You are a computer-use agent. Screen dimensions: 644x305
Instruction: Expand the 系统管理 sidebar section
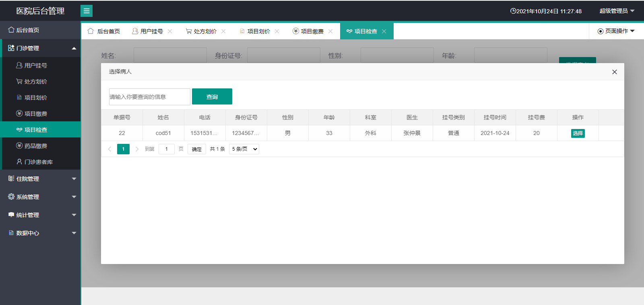click(40, 197)
